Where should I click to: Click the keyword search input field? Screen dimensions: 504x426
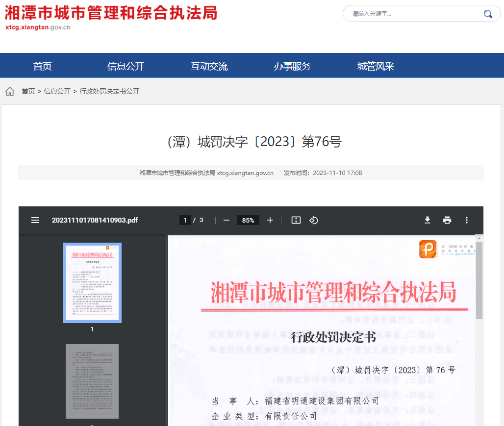[412, 14]
